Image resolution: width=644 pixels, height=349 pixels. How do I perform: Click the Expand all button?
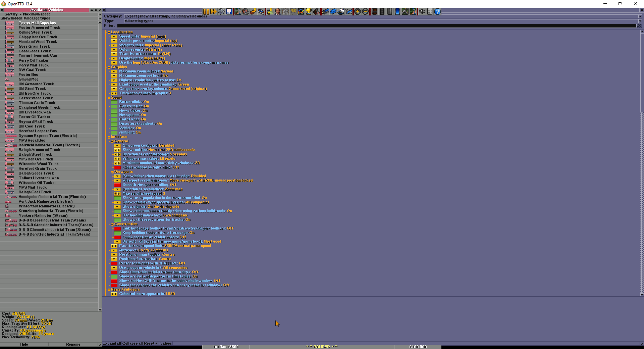click(112, 343)
